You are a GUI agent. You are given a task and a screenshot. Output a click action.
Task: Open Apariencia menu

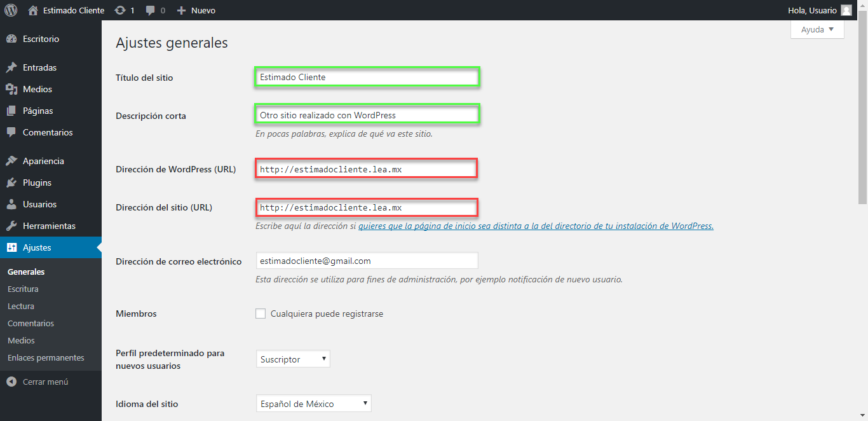click(x=51, y=161)
